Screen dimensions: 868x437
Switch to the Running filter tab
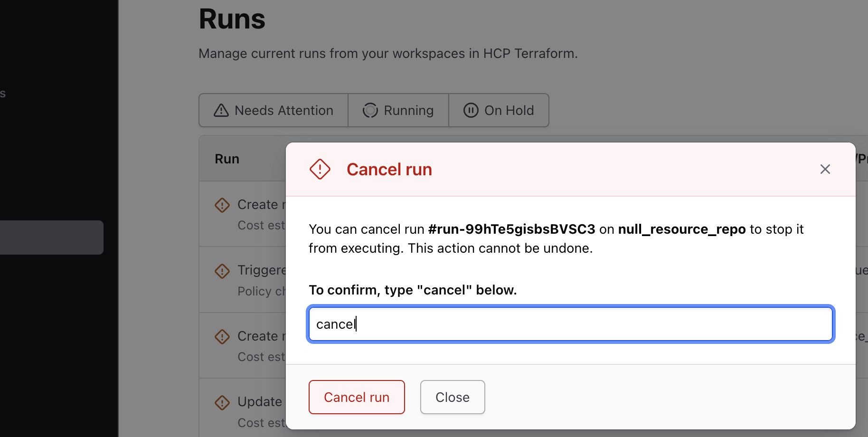398,110
